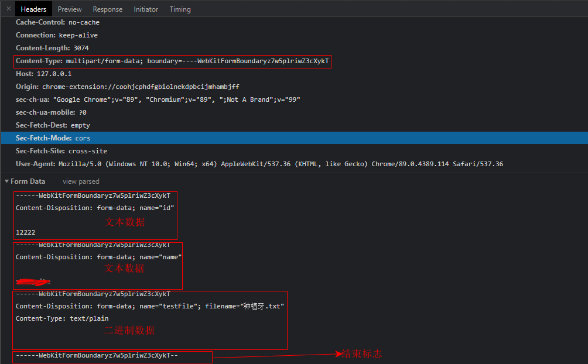The image size is (588, 364).
Task: Click the name="id" Content-Disposition line
Action: tap(94, 207)
